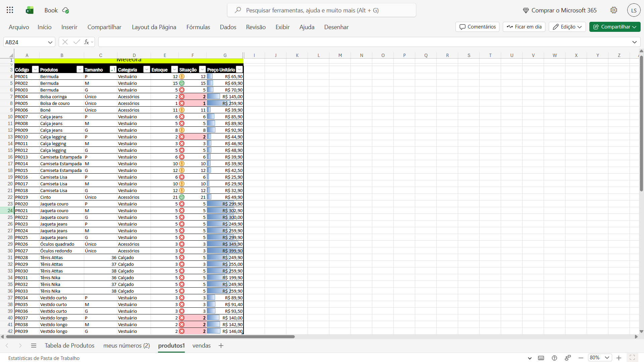This screenshot has height=362, width=644.
Task: Zoom in with plus icon
Action: 619,358
